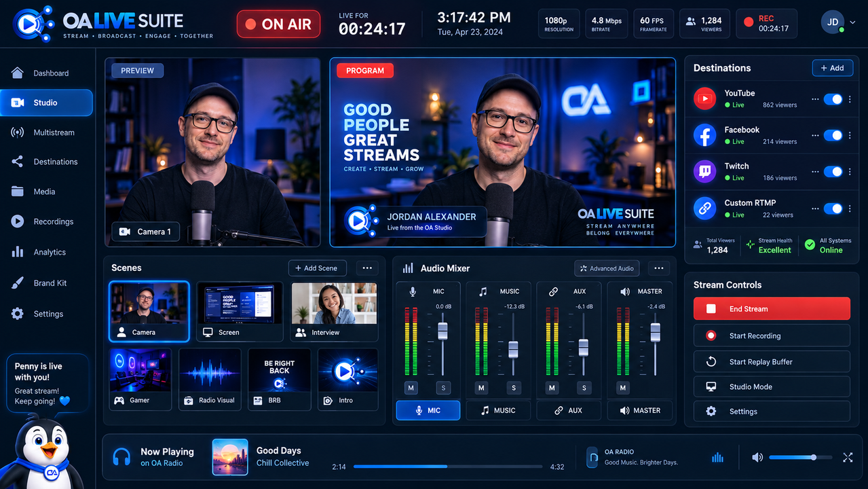Click the player speaker volume icon
Image resolution: width=868 pixels, height=489 pixels.
pyautogui.click(x=757, y=457)
